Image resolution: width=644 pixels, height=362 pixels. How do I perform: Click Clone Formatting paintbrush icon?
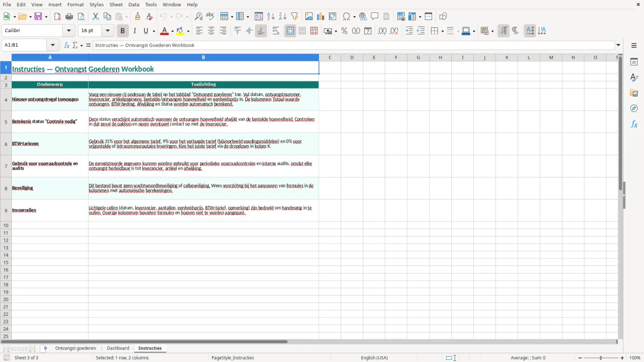tap(137, 17)
